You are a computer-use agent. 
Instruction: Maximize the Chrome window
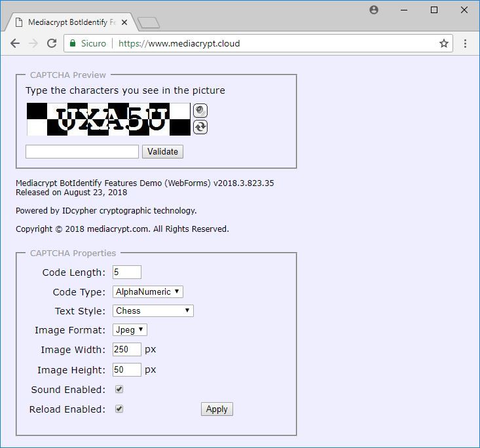(x=434, y=10)
